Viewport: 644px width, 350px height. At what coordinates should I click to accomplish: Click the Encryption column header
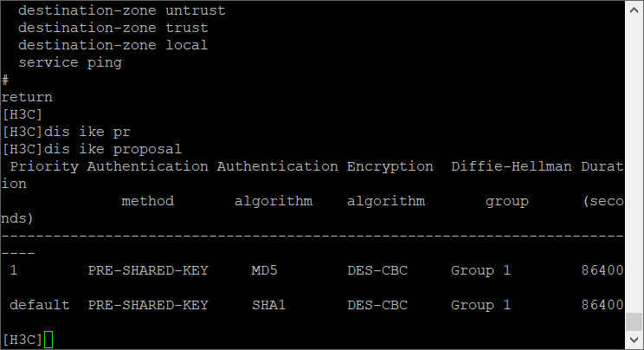coord(390,166)
